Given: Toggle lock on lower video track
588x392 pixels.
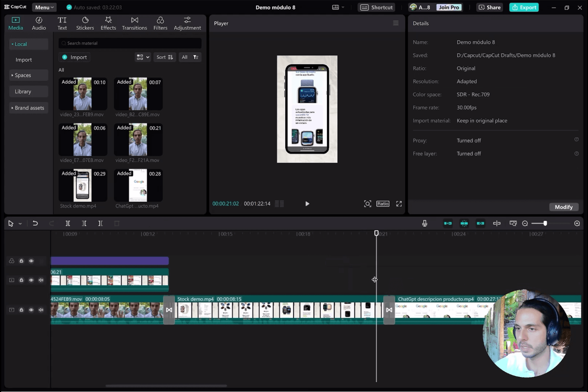Looking at the screenshot, I should coord(22,310).
